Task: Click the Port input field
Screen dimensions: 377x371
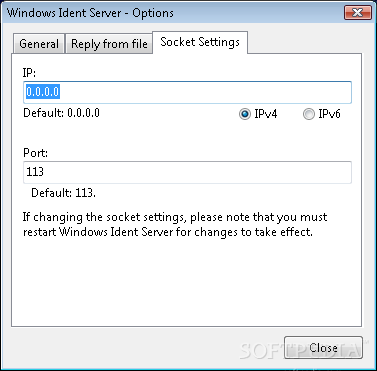Action: click(x=187, y=172)
